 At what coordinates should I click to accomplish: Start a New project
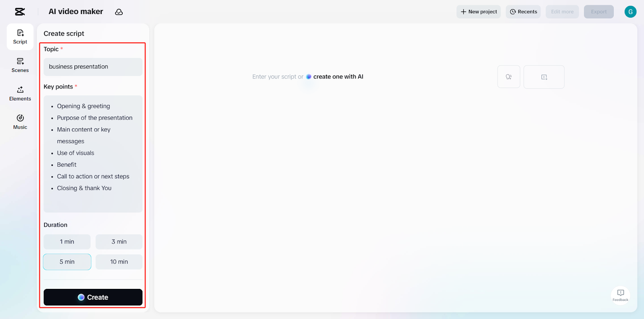point(478,12)
